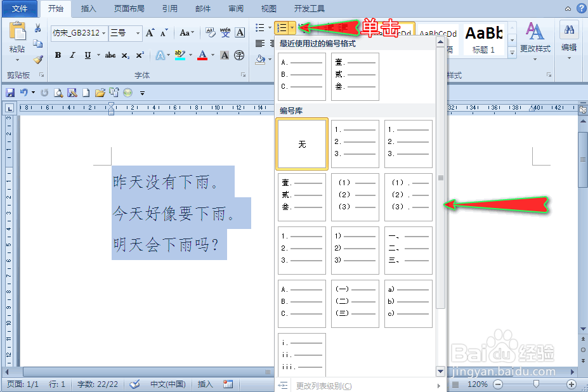Click the spelling check icon in status bar

(x=135, y=384)
